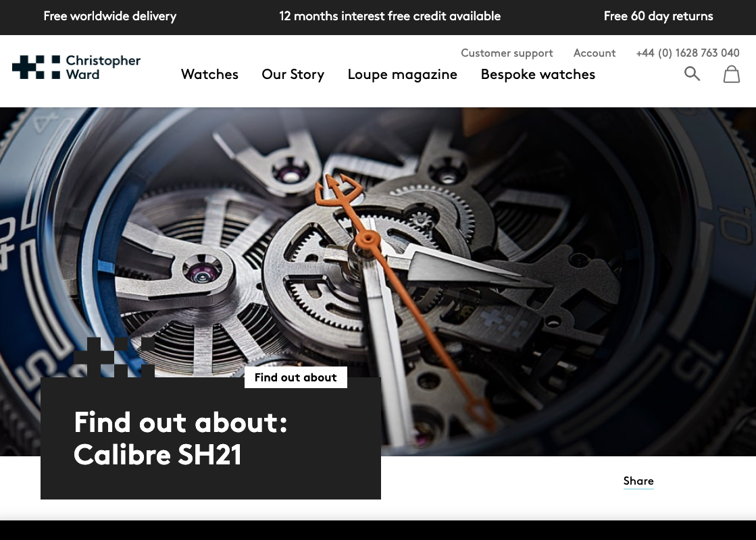Click the Christopher Ward logo
The width and height of the screenshot is (756, 540).
click(x=76, y=67)
